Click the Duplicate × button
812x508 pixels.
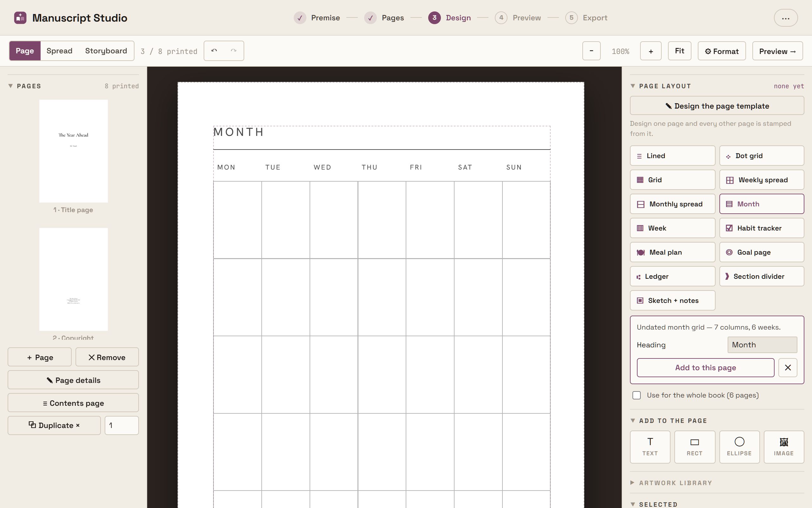[54, 425]
